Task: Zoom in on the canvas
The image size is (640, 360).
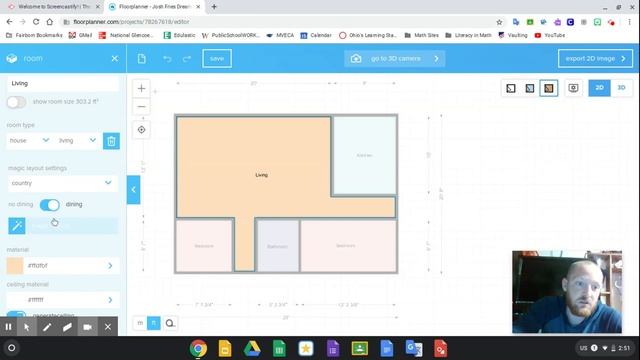Action: 141,89
